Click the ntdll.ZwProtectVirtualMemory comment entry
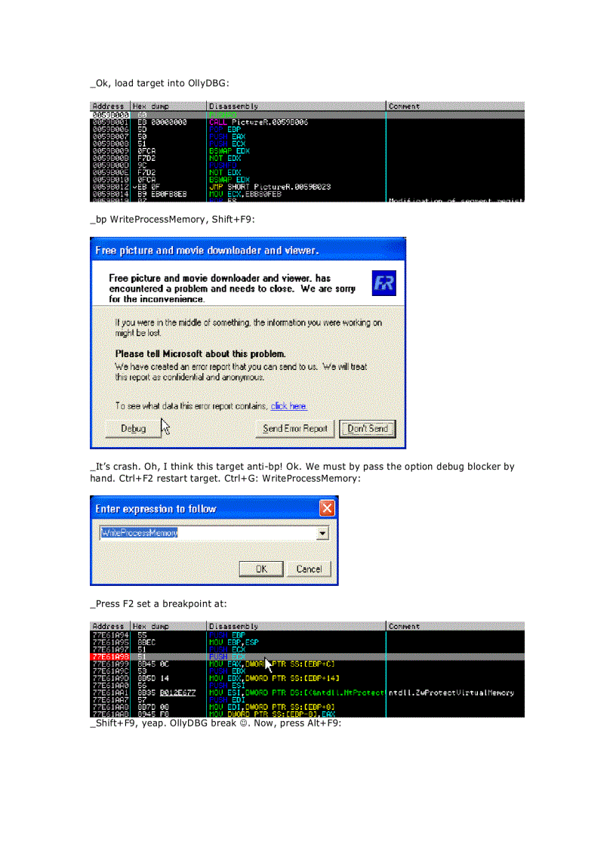 [451, 692]
